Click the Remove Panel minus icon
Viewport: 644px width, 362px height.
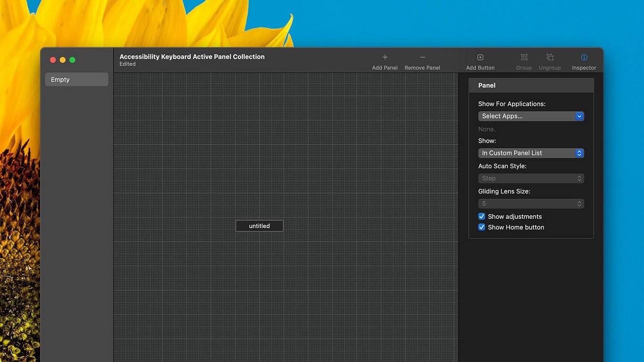(x=422, y=58)
